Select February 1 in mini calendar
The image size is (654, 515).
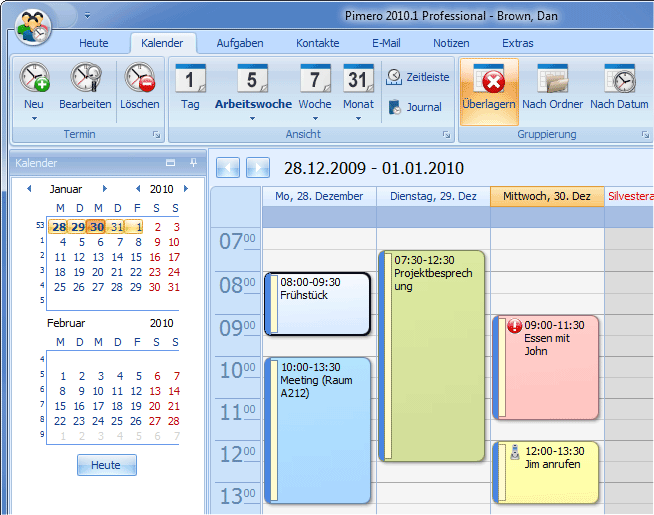click(x=63, y=376)
